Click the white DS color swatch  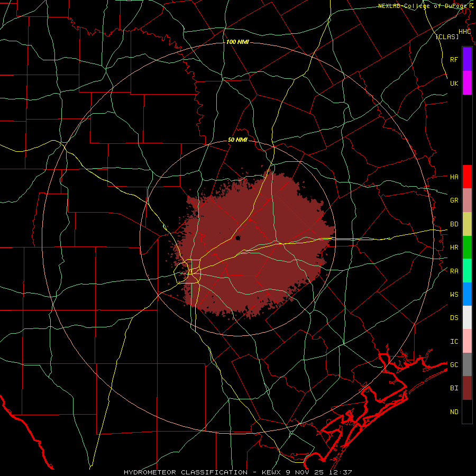point(467,317)
